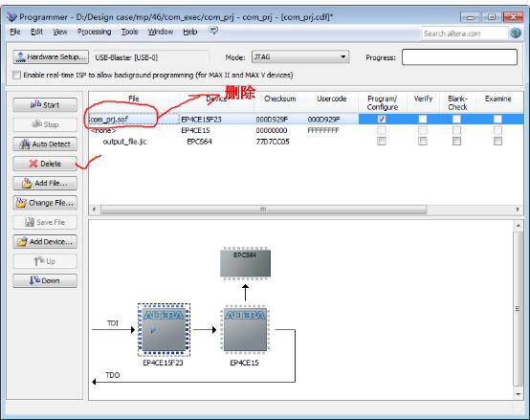530x420 pixels.
Task: Click the table scroll left arrow
Action: point(95,210)
